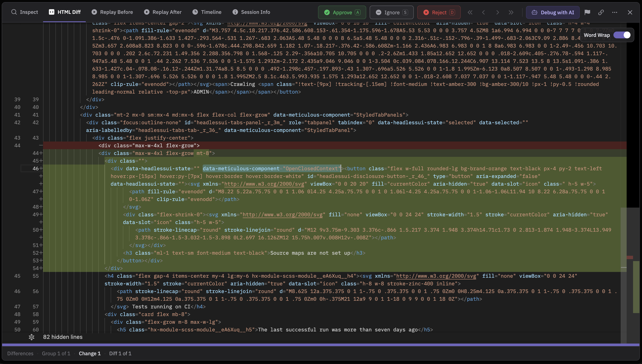Viewport: 642px width, 364px height.
Task: Click the Ignore button
Action: (392, 13)
